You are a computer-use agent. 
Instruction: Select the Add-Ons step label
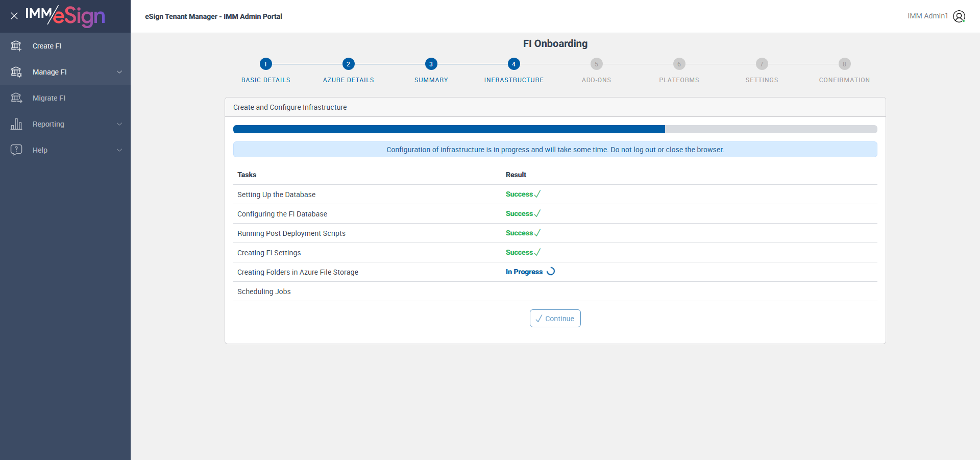point(597,80)
